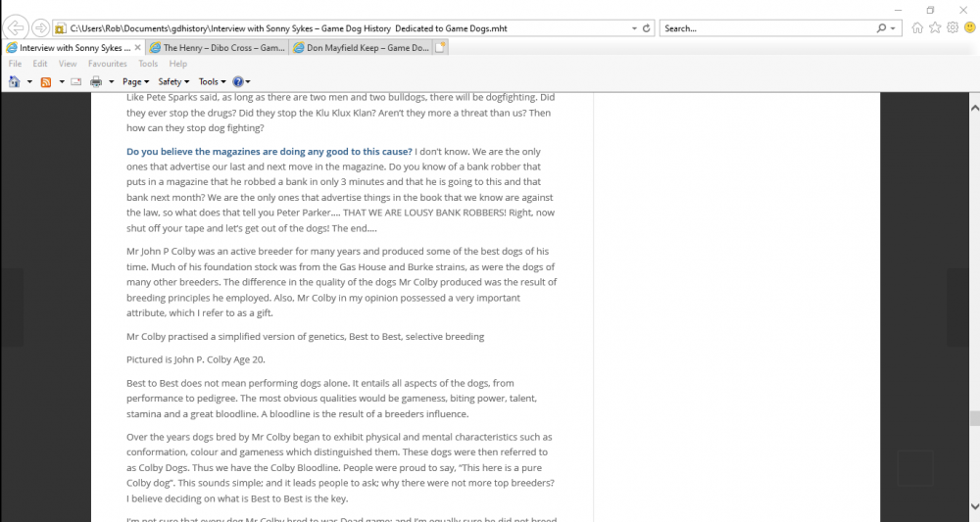Switch to Don Mayfield Keep tab

point(361,47)
